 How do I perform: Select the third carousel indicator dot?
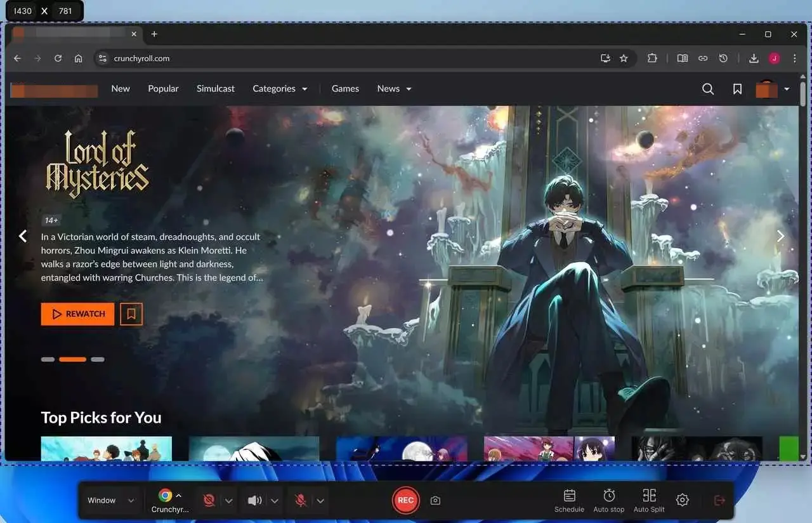tap(97, 360)
